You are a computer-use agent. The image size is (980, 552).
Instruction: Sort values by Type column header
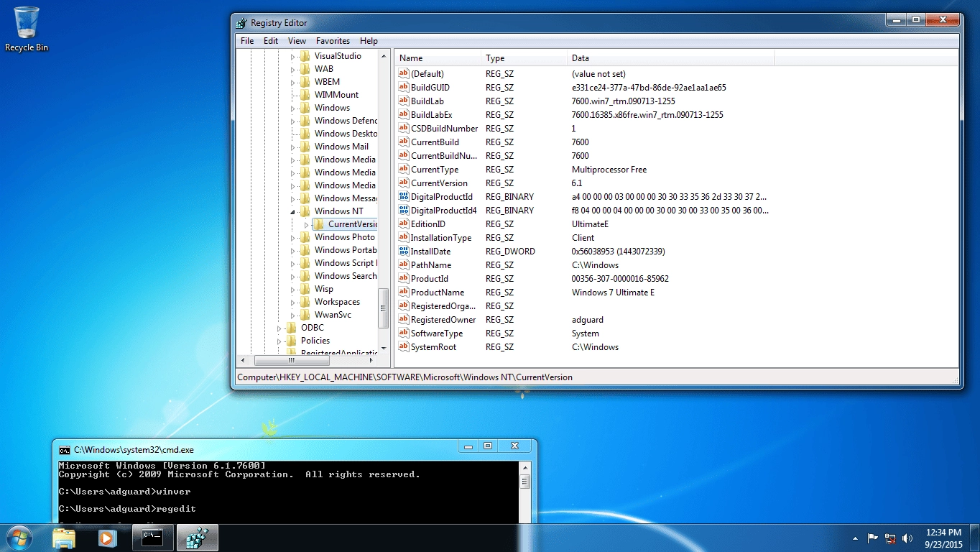point(524,58)
